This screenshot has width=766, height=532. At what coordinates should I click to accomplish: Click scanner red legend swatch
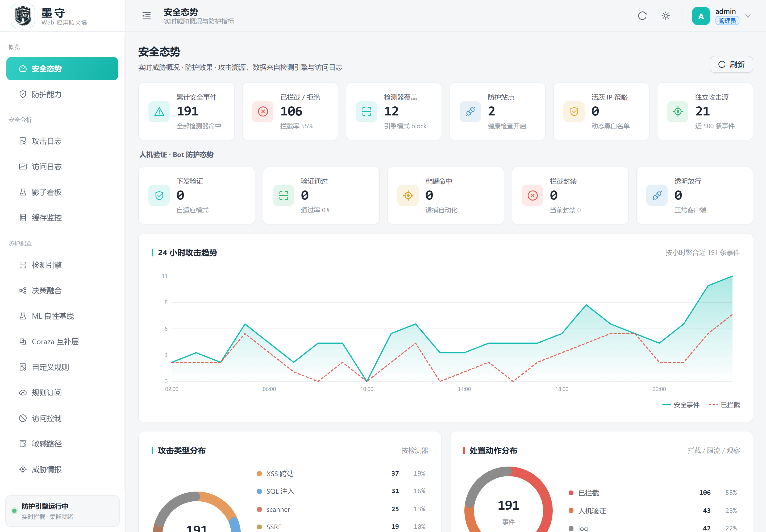click(259, 509)
